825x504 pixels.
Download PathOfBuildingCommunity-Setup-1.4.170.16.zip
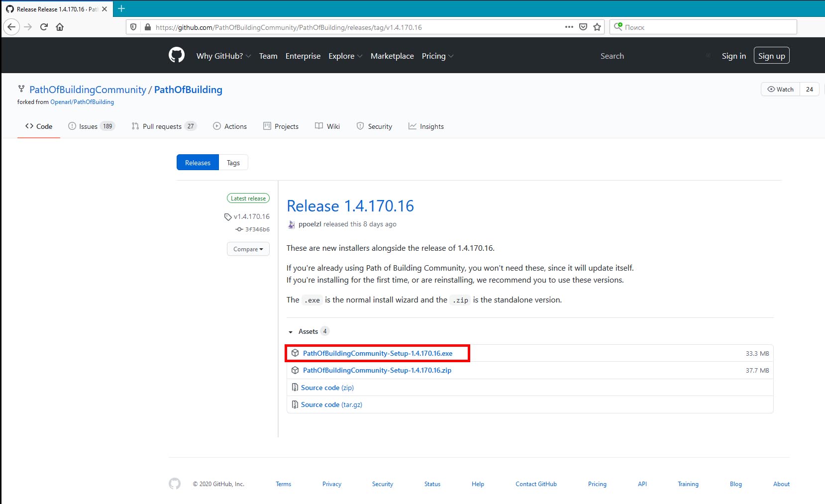[377, 370]
